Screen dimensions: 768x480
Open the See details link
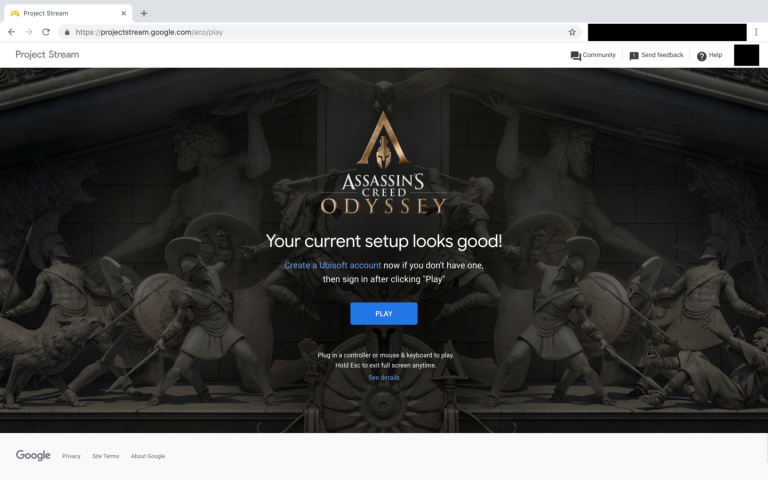[384, 378]
